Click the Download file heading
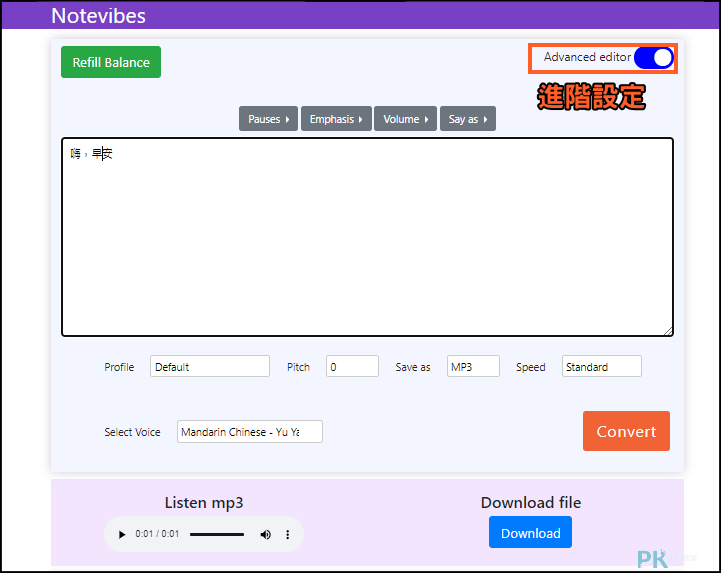Image resolution: width=721 pixels, height=573 pixels. coord(531,503)
